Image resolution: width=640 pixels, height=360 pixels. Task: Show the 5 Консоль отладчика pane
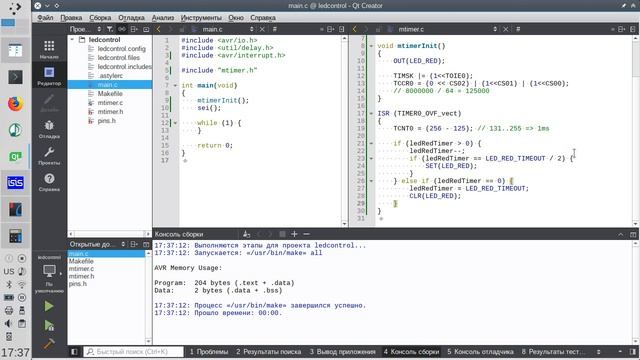pos(480,351)
